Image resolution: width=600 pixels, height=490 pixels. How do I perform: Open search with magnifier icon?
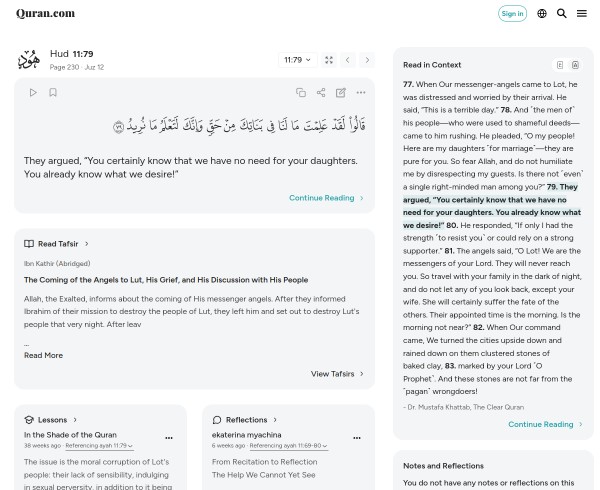pos(561,14)
